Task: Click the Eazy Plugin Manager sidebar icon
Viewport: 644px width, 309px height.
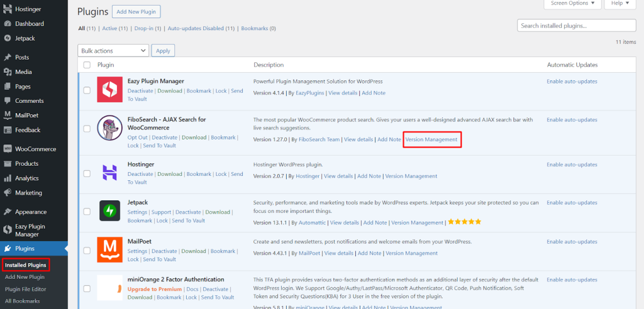Action: pyautogui.click(x=7, y=230)
